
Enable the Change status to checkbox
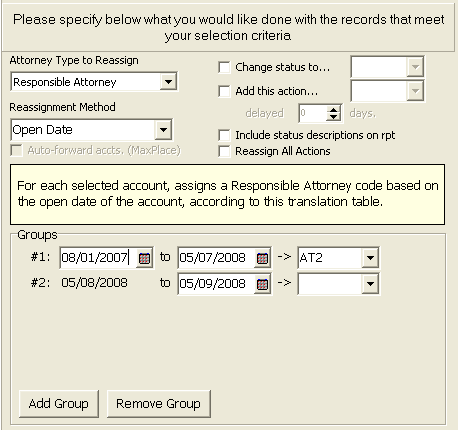click(224, 67)
